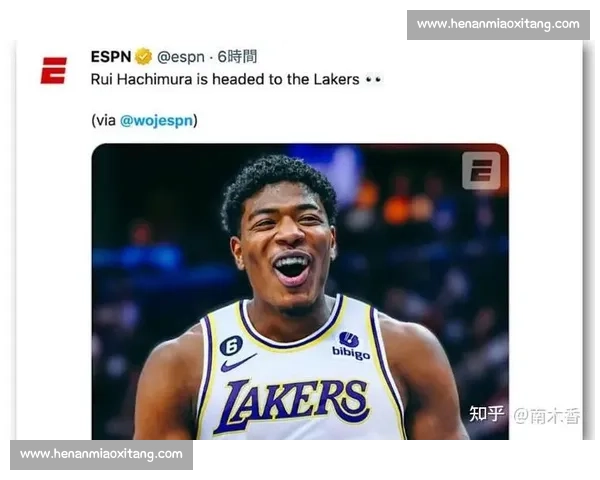Click the @南木香 watermark text

[x=545, y=413]
